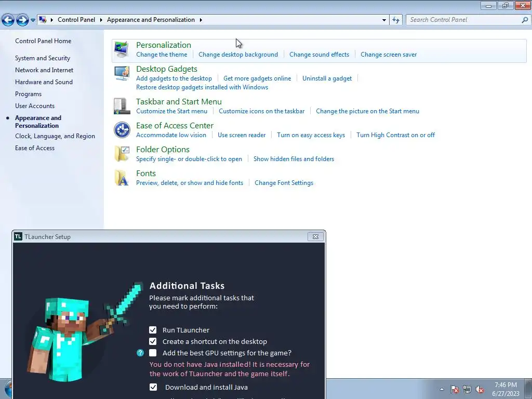The width and height of the screenshot is (532, 399).
Task: Open Action Center flag tray icon
Action: [x=455, y=389]
